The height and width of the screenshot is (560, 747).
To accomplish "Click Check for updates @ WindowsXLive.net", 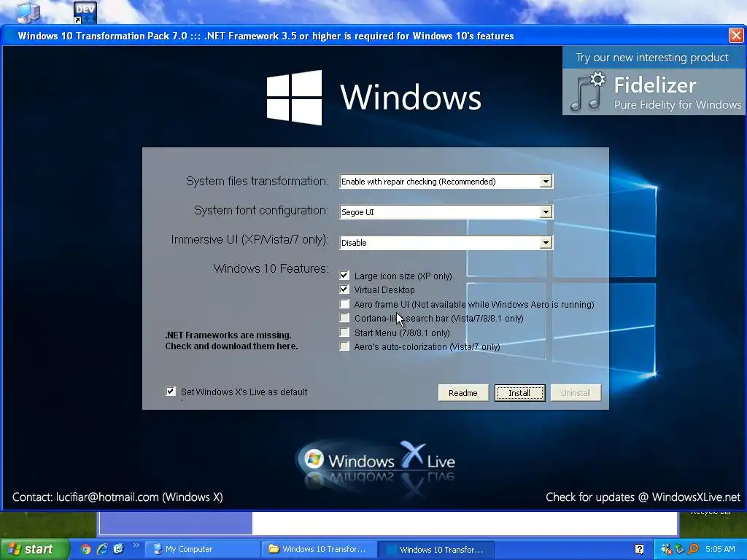I will coord(643,497).
